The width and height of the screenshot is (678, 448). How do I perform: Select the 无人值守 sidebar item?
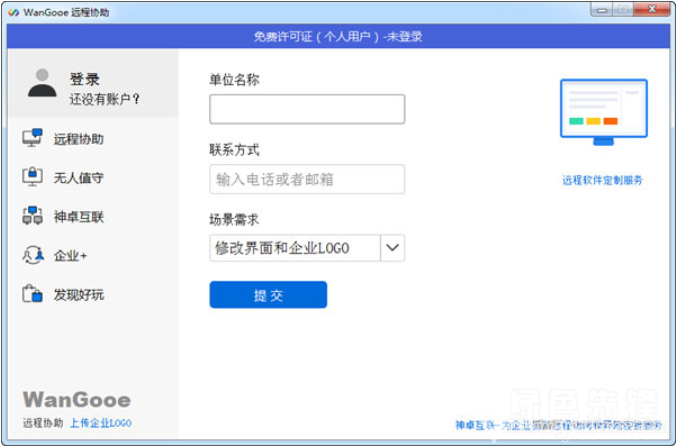(x=79, y=178)
